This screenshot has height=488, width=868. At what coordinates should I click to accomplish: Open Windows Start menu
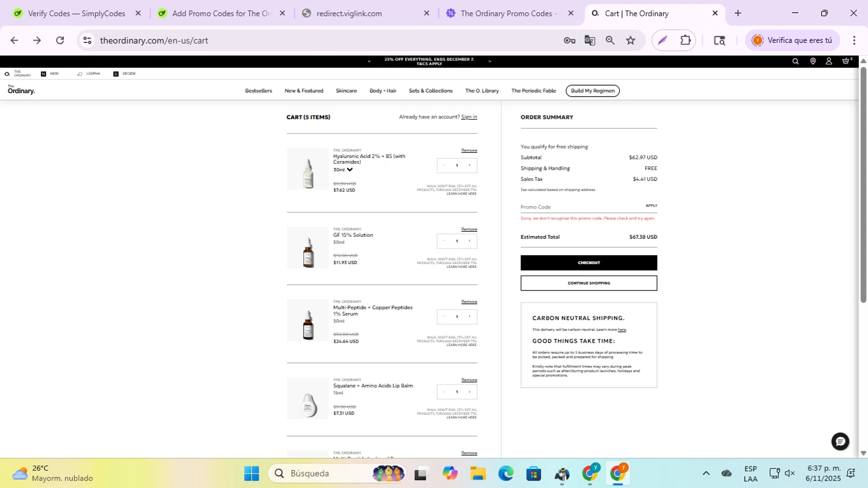click(252, 474)
